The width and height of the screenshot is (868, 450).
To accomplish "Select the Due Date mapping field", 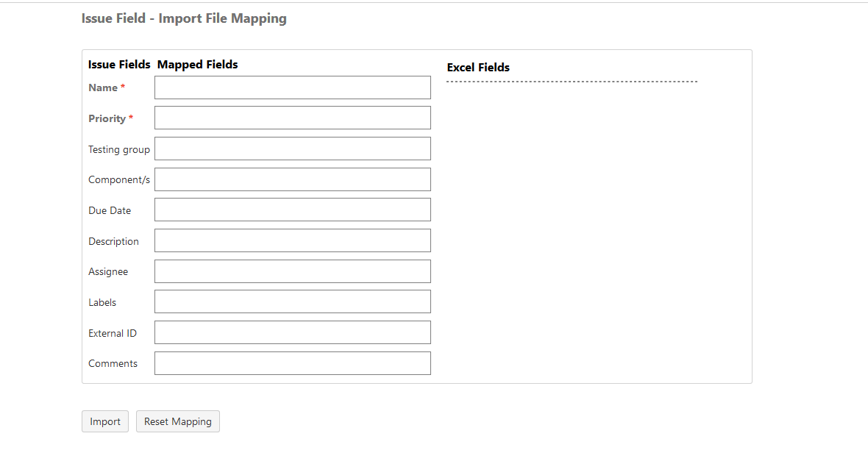I will tap(292, 210).
